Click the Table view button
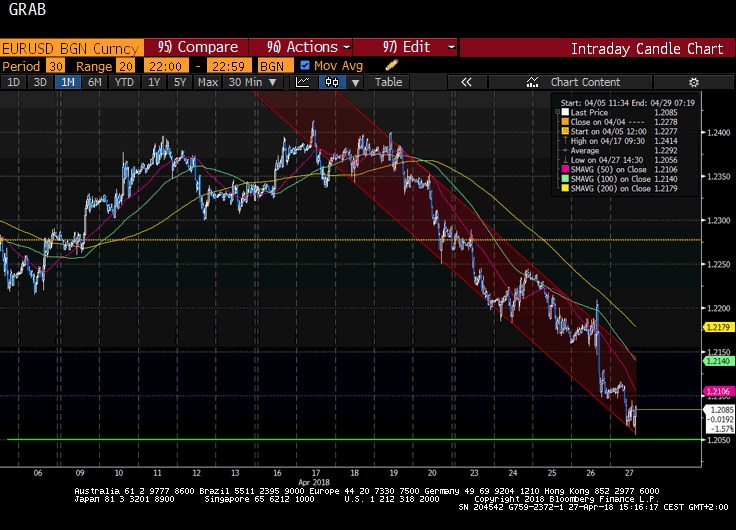 388,82
